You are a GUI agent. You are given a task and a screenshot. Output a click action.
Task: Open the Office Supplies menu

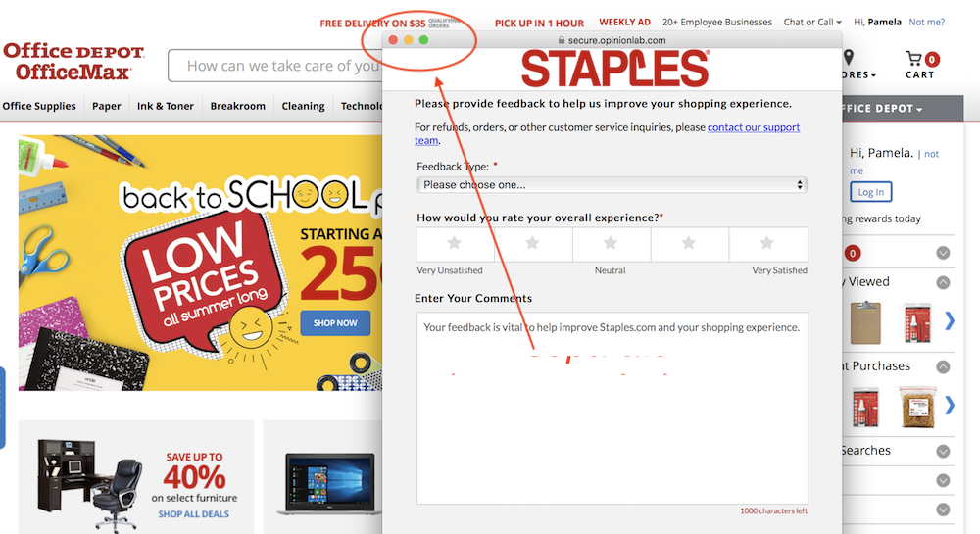39,106
